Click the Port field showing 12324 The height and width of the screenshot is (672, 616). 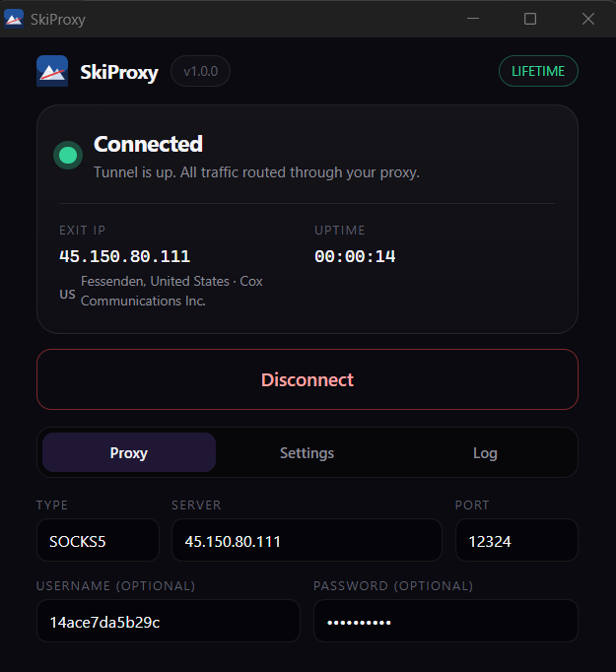516,540
